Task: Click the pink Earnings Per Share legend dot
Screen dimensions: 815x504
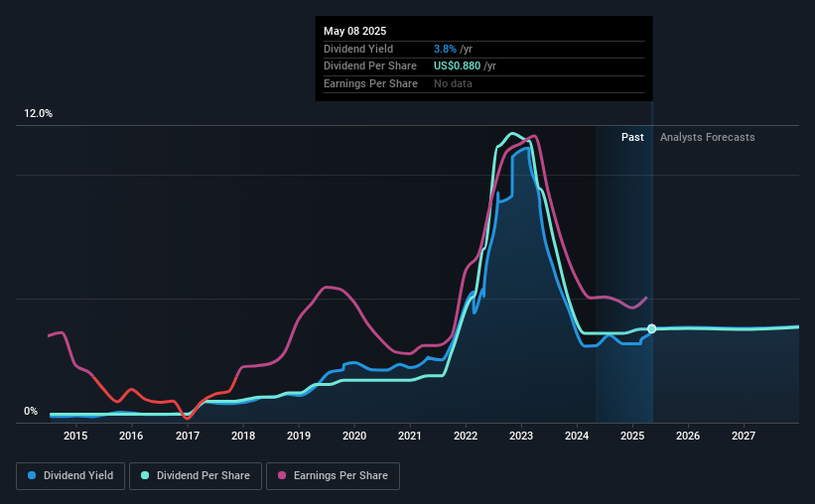Action: [282, 475]
